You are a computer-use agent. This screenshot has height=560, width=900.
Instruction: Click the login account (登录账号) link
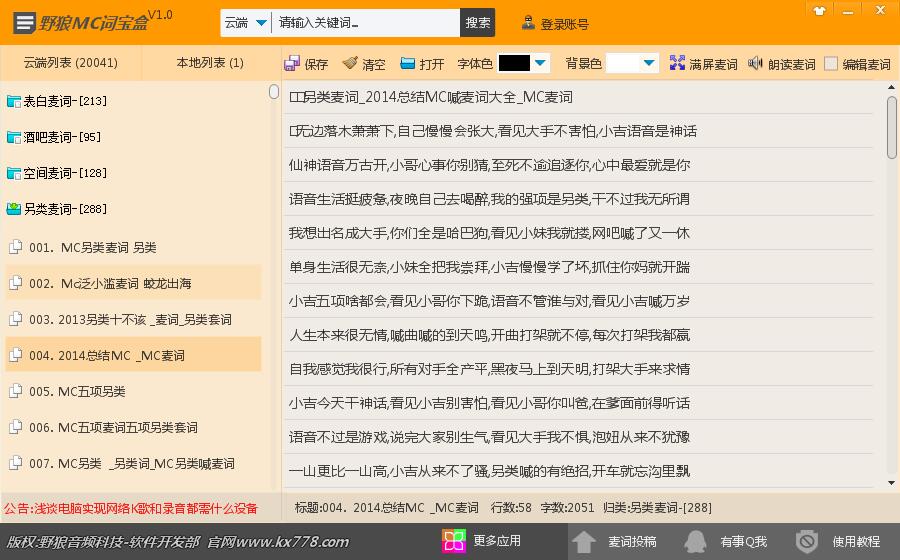coord(556,23)
